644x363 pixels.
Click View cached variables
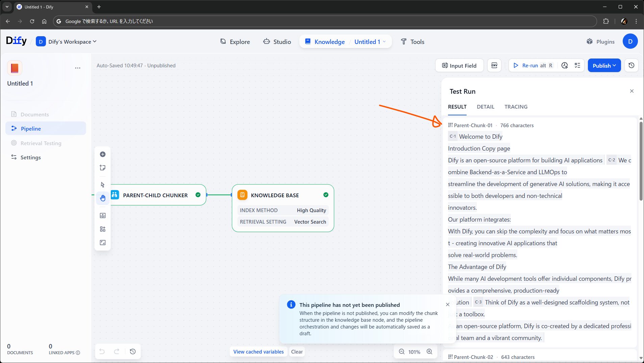pos(258,352)
